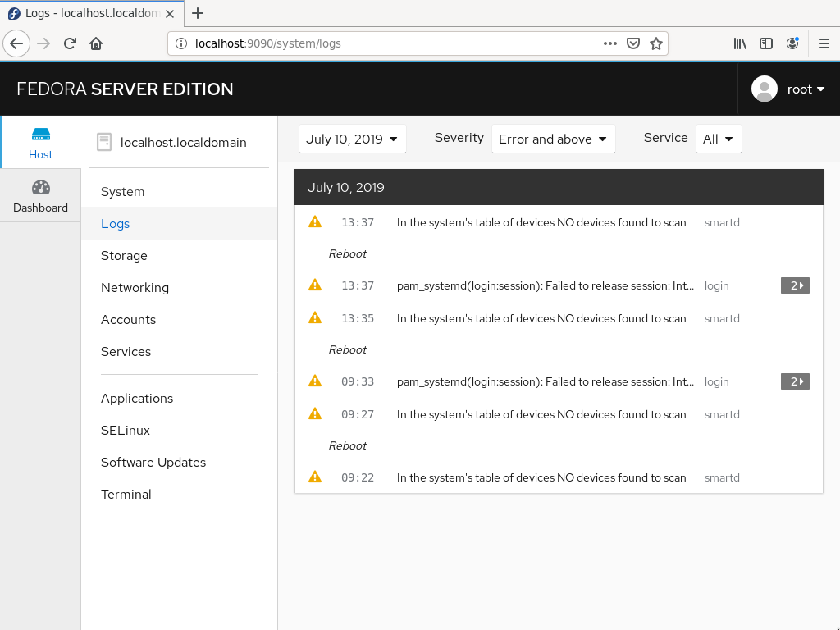Open the Terminal page
840x630 pixels.
click(x=126, y=494)
